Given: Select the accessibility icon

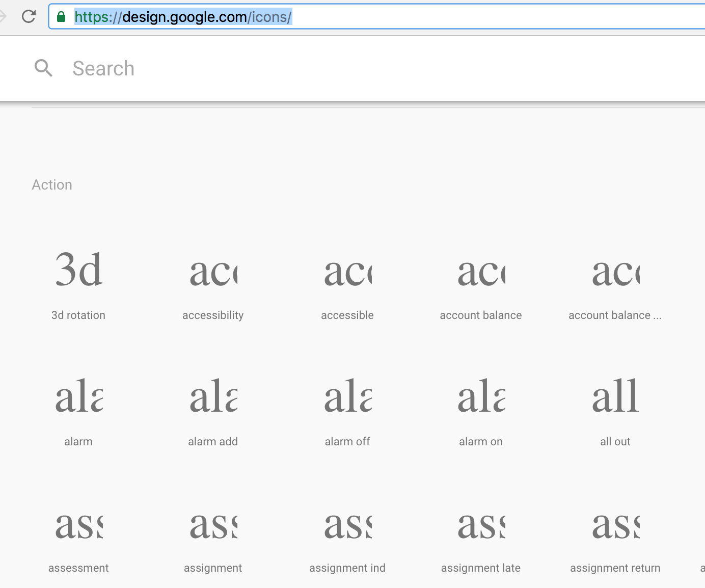Looking at the screenshot, I should coord(213,271).
